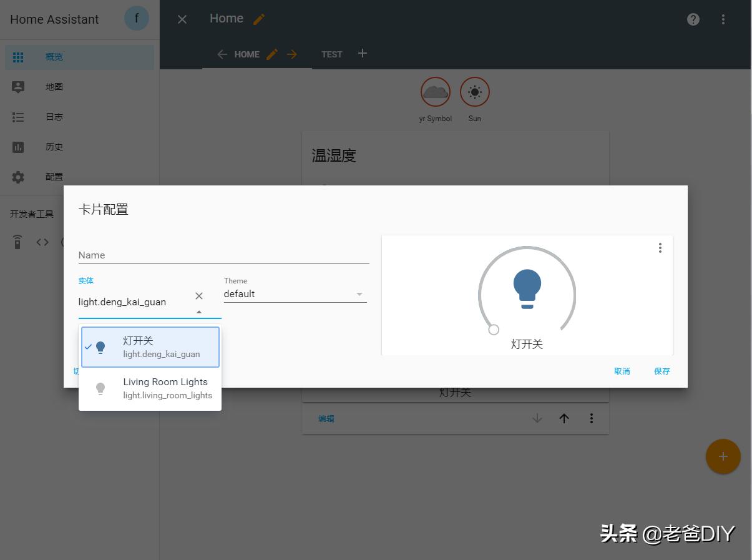Screen dimensions: 752x560
Task: Open the template editor developer tool icon
Action: coord(42,242)
